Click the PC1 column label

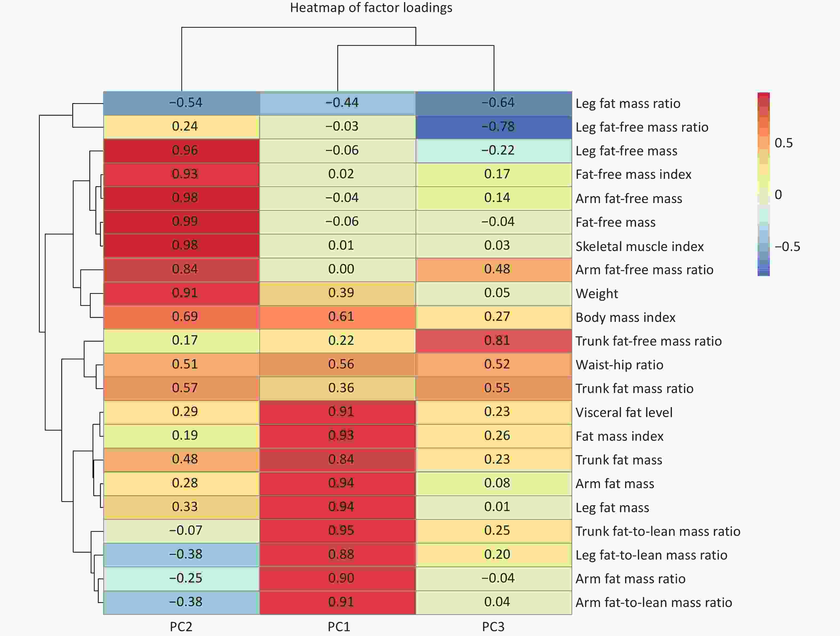(x=339, y=626)
